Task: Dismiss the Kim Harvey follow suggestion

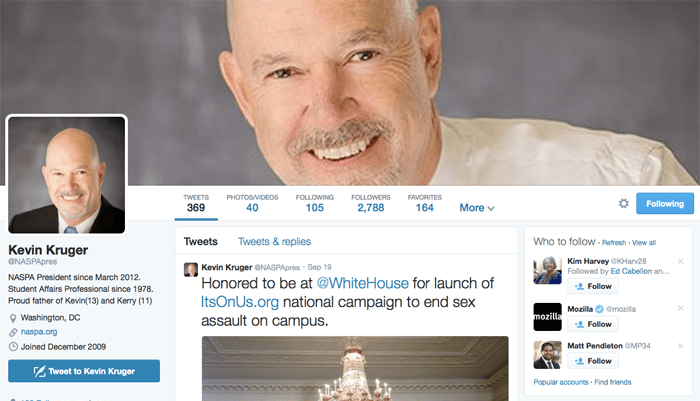Action: click(x=680, y=261)
